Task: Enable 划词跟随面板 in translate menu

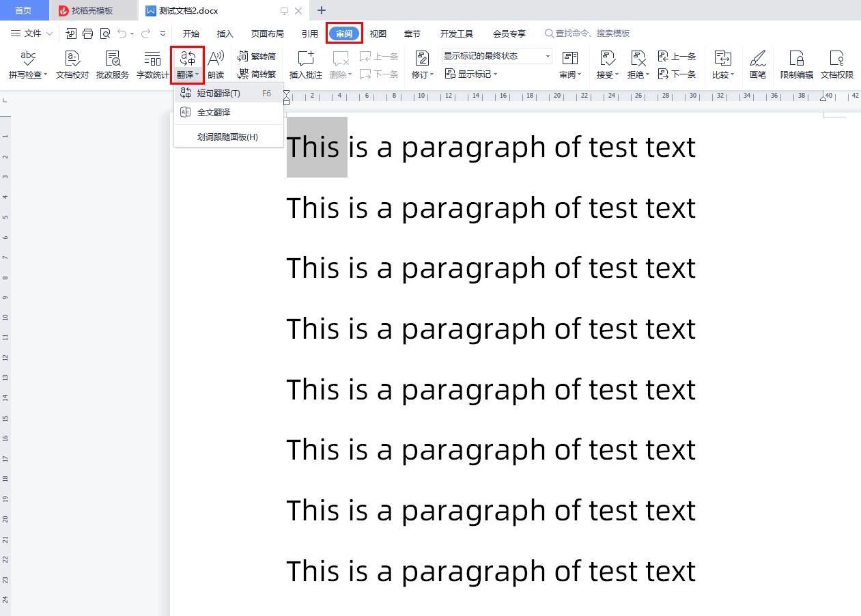Action: [229, 137]
